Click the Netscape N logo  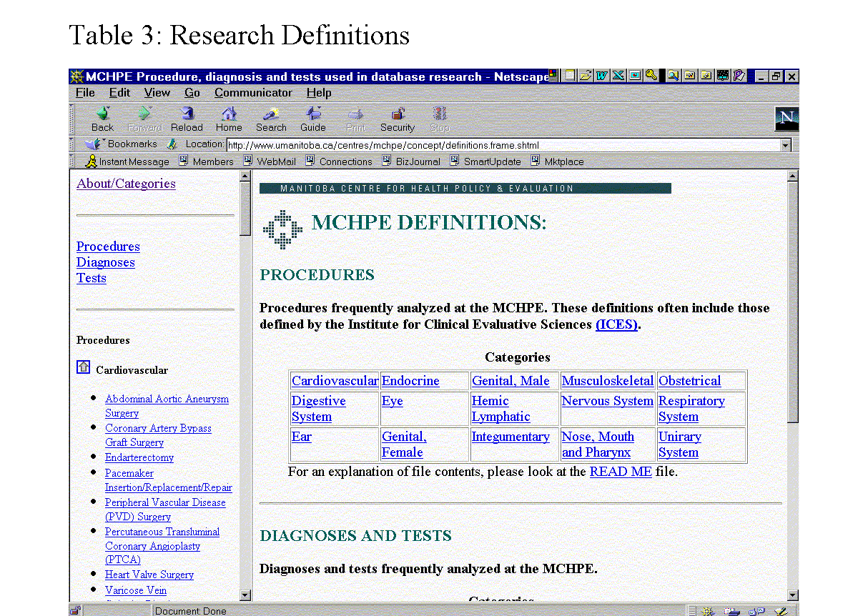(786, 119)
